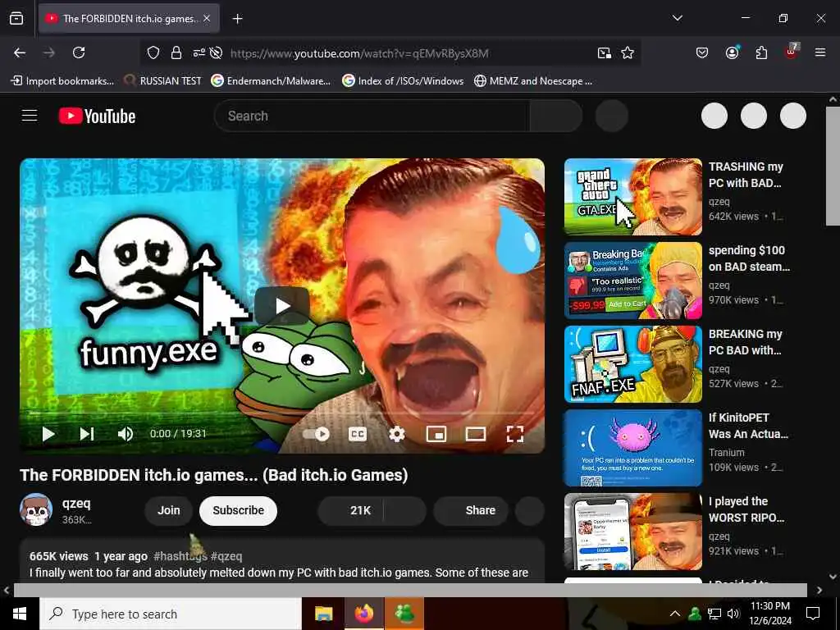Enable miniplayer mode
This screenshot has width=840, height=630.
click(x=436, y=434)
